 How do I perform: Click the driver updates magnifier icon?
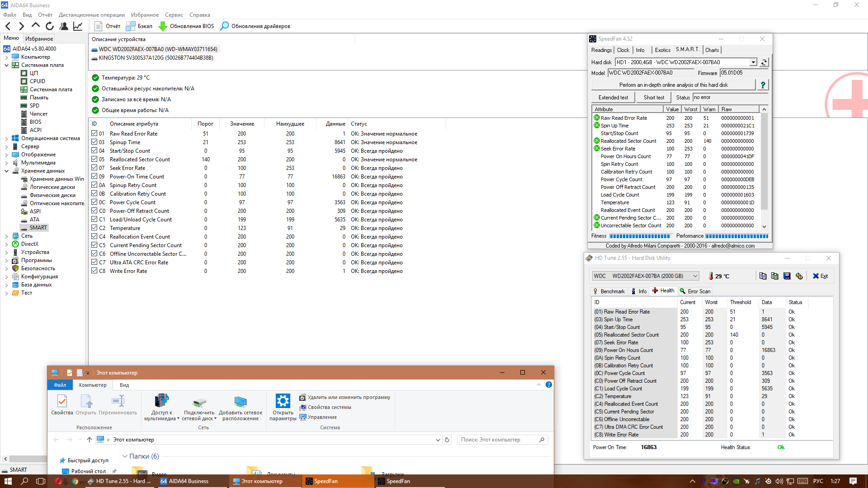pos(224,26)
